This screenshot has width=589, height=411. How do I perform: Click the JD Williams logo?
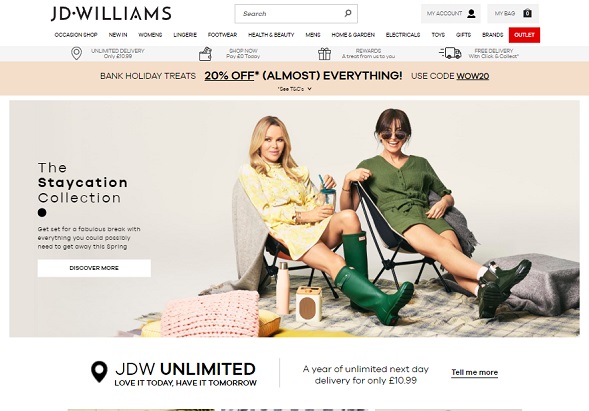tap(111, 14)
